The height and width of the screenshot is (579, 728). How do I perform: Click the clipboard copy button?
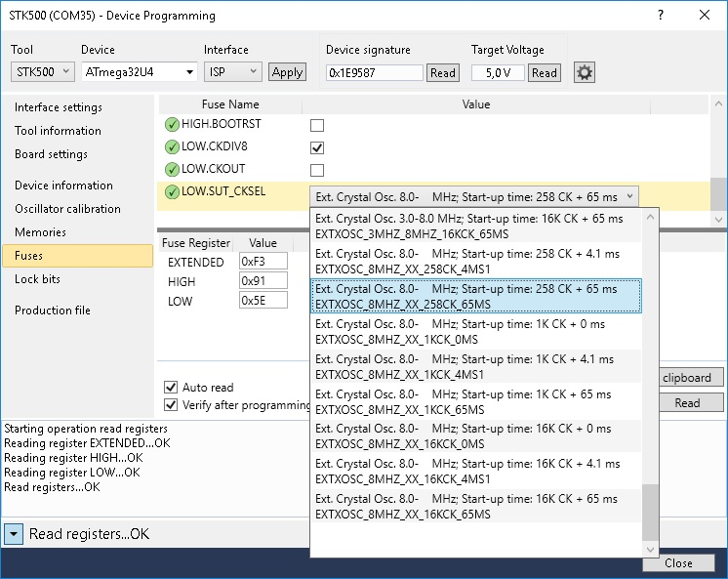coord(691,377)
